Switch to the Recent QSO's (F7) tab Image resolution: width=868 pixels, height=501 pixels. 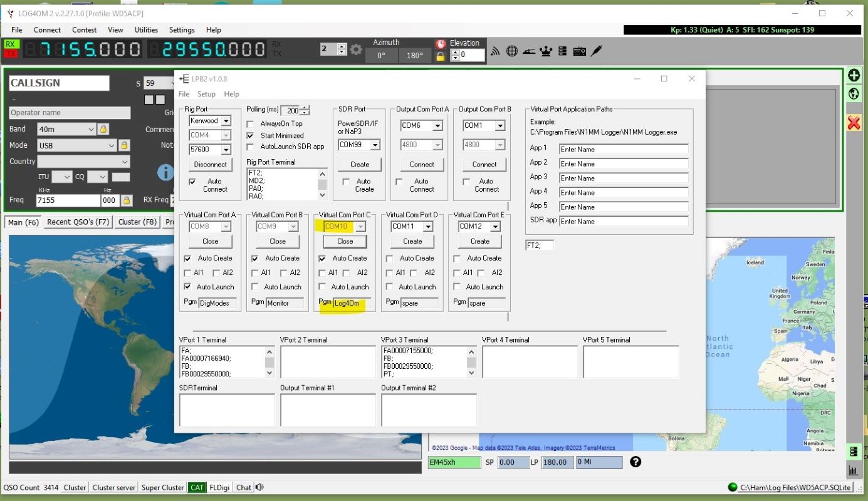78,222
